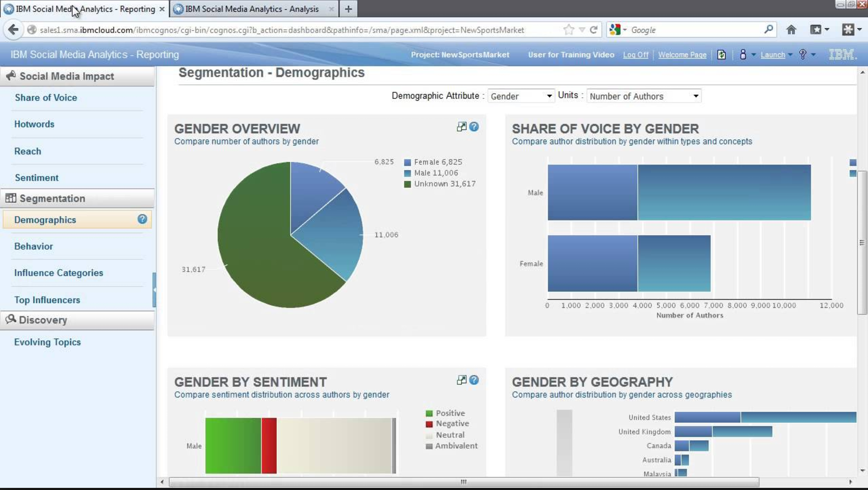Viewport: 868px width, 490px height.
Task: Expand the Launch menu arrow
Action: click(790, 55)
